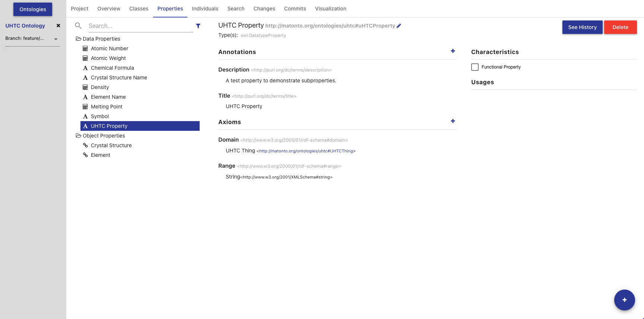The width and height of the screenshot is (644, 319).
Task: Add axiom using the Axioms plus icon
Action: click(453, 121)
